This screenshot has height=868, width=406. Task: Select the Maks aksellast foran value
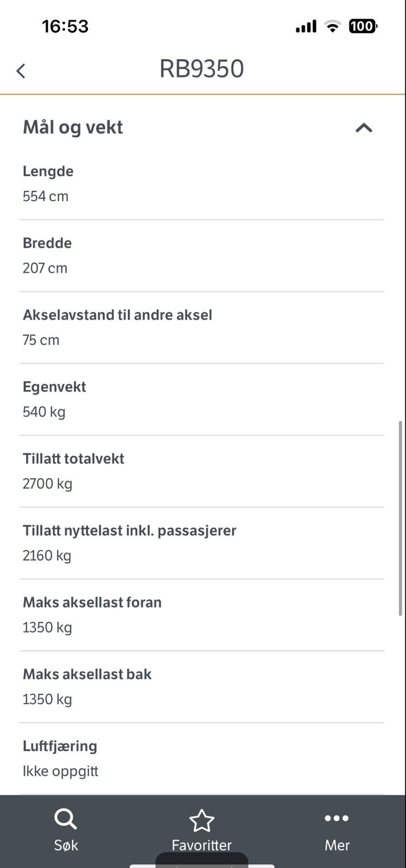(x=47, y=628)
